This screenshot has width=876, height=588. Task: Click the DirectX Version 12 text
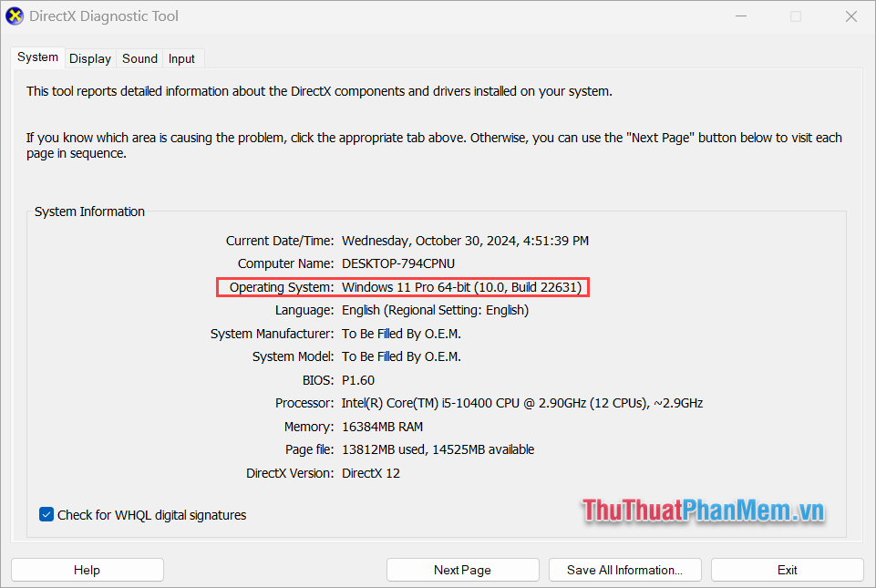point(371,472)
